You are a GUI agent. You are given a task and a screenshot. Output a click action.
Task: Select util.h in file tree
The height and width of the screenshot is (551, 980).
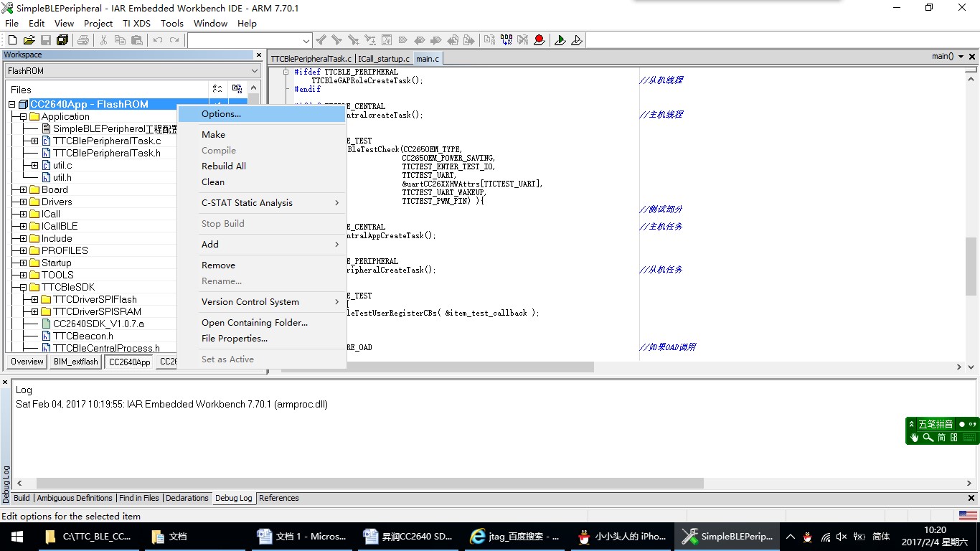[62, 177]
